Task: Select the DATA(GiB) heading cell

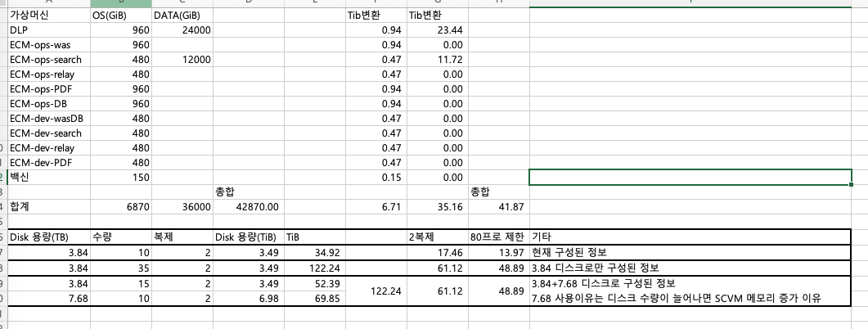Action: point(182,16)
